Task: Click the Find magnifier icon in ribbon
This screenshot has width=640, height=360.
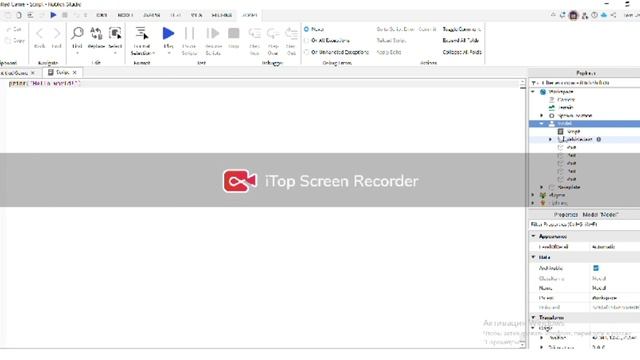Action: (x=77, y=33)
